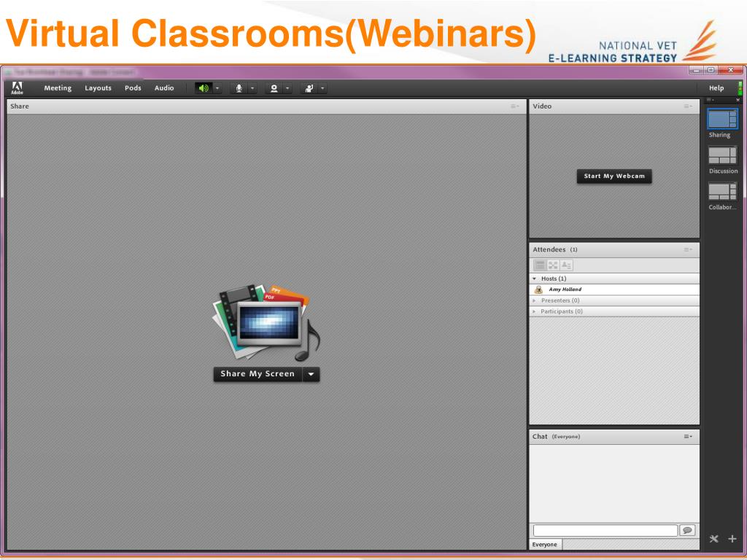
Task: Click the Adobe logo icon
Action: (18, 88)
